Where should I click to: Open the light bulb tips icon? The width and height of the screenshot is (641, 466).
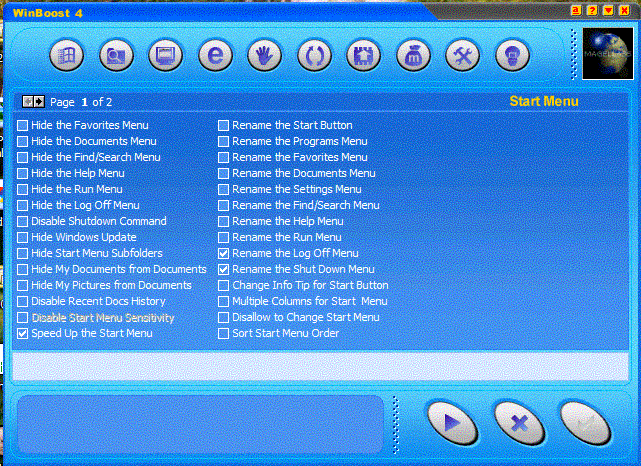click(512, 56)
